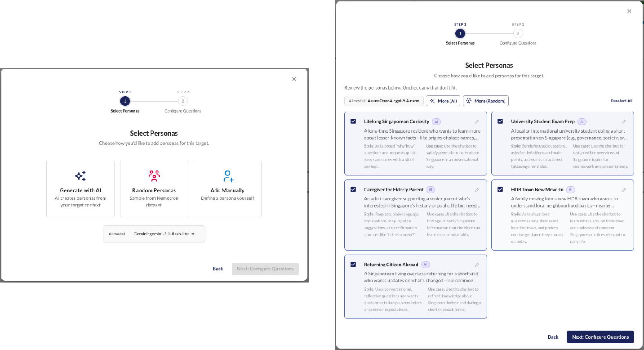644x350 pixels.
Task: Edit the University Student Exam Prep persona pencil
Action: tap(624, 121)
